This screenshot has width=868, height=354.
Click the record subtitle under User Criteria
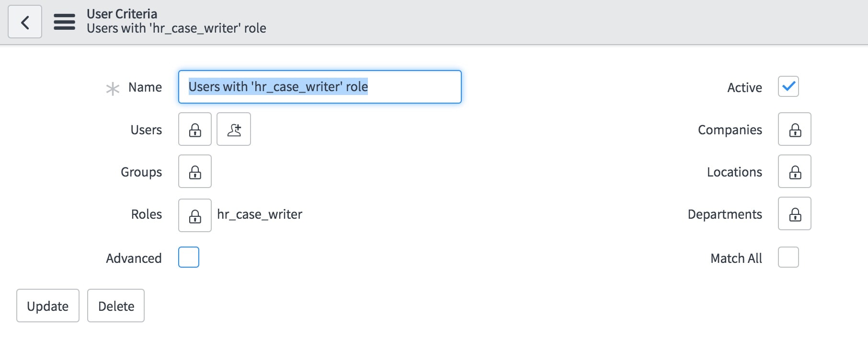pos(176,28)
